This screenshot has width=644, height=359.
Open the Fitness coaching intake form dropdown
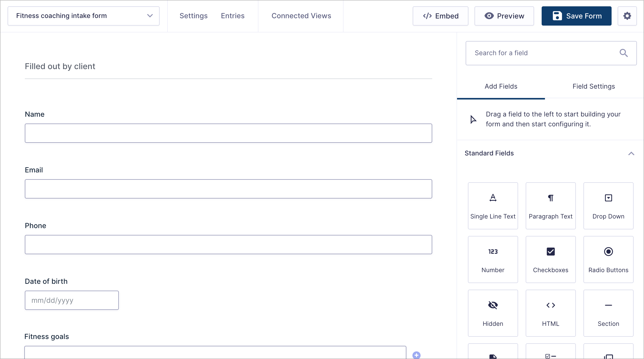click(x=150, y=16)
